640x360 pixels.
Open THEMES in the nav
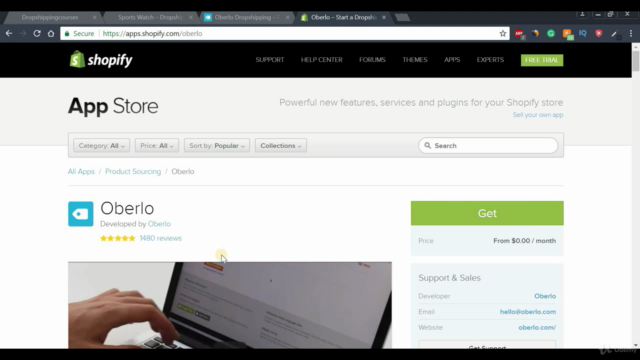(x=415, y=60)
